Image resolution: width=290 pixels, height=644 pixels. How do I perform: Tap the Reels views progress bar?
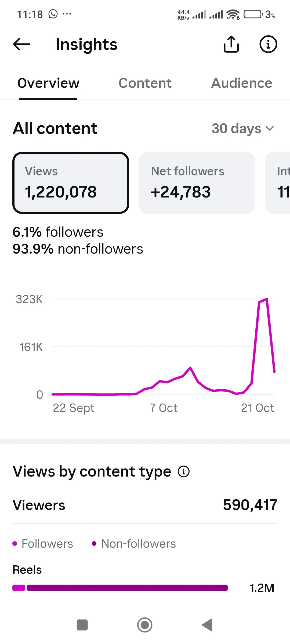120,588
